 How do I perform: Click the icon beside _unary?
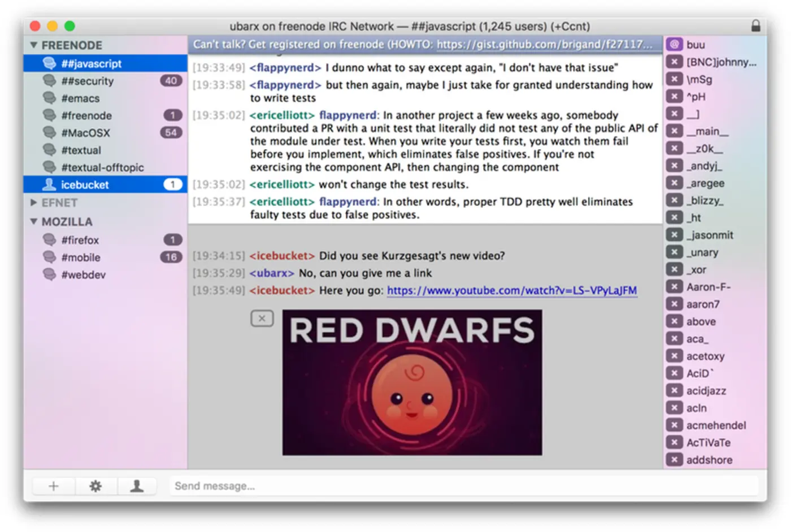tap(674, 252)
